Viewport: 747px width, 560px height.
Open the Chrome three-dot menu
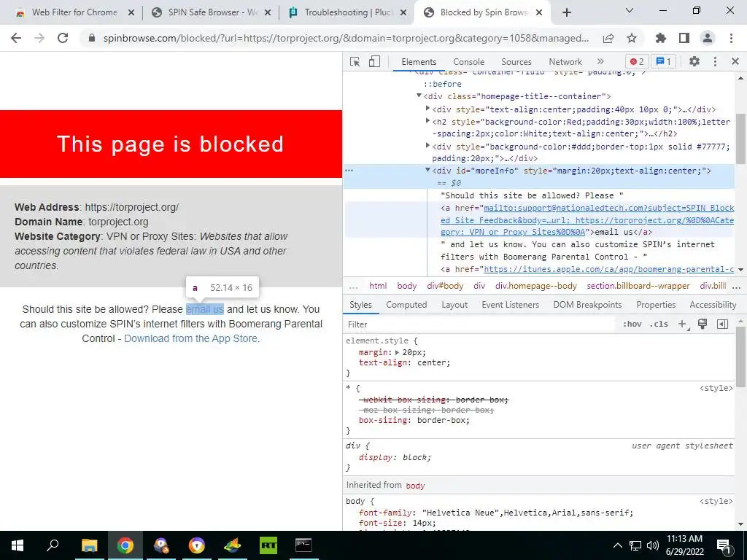tap(731, 38)
